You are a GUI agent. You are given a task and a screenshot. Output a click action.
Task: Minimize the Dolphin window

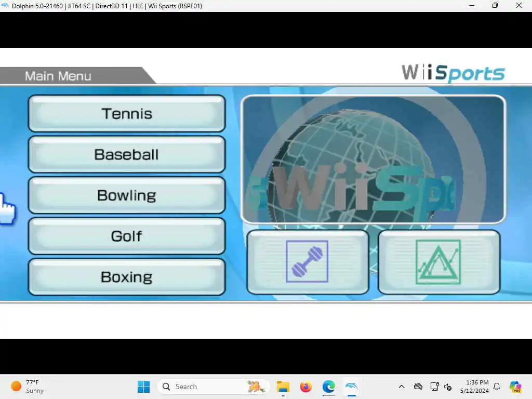click(472, 5)
